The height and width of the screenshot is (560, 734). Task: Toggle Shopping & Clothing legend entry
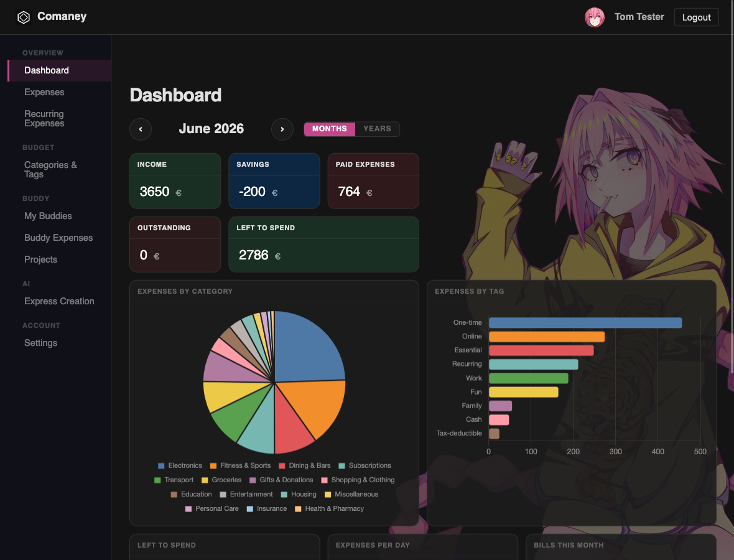tap(358, 480)
